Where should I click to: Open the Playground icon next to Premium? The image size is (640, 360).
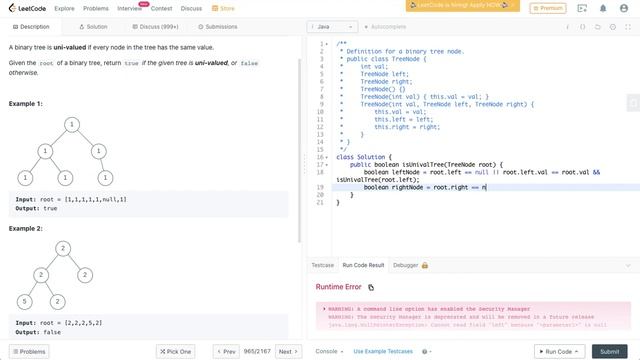click(582, 8)
